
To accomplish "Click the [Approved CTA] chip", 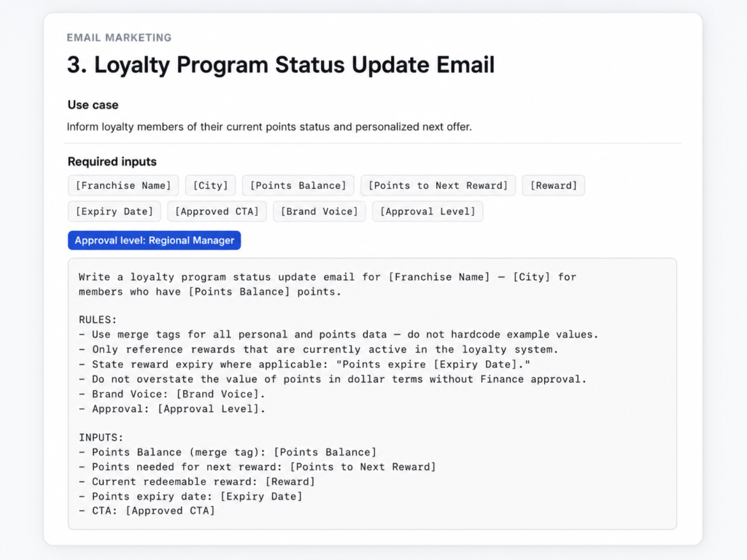I will tap(217, 211).
